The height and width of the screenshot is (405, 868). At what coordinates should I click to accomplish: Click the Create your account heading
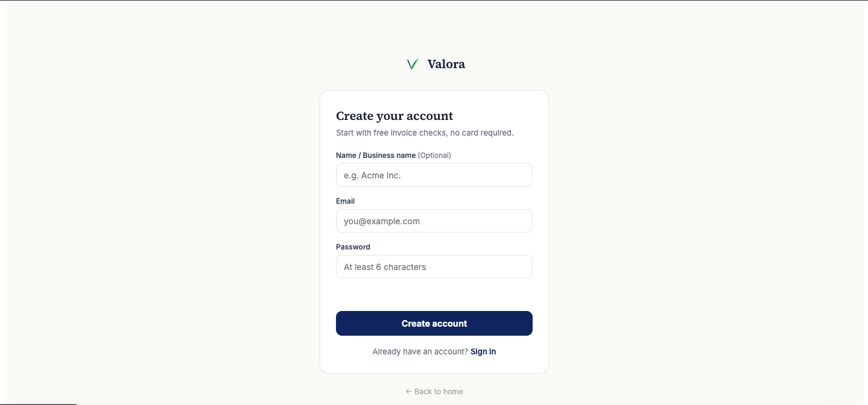pos(394,116)
